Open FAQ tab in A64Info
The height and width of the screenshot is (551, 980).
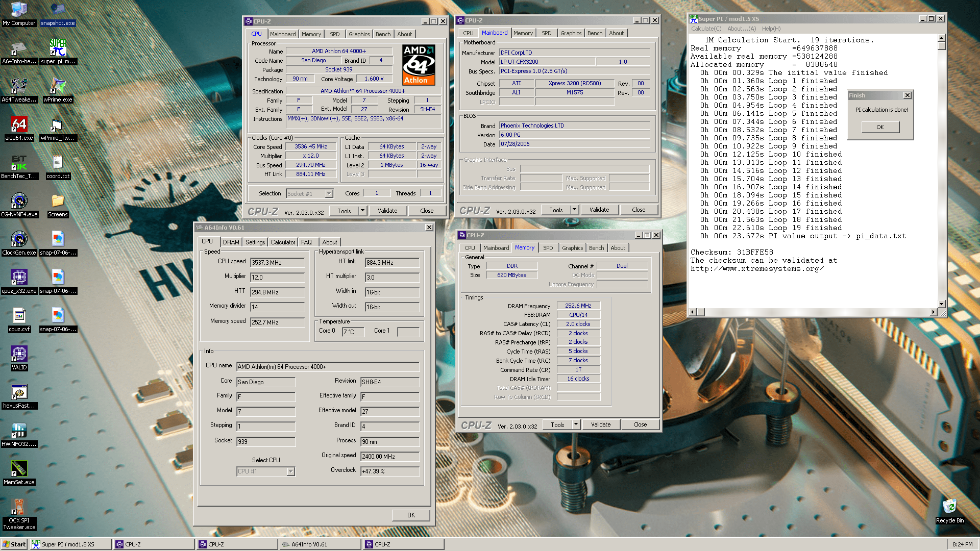(306, 242)
